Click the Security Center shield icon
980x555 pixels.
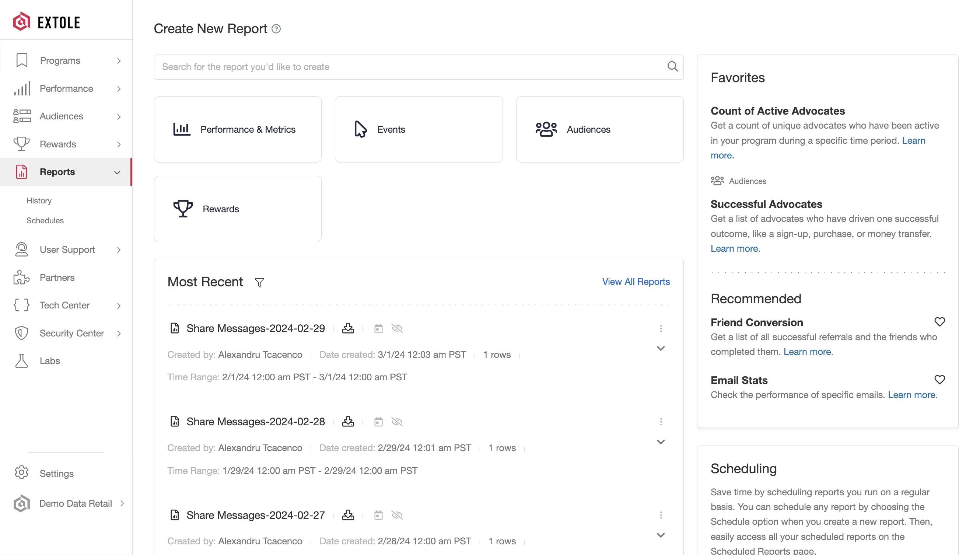21,333
